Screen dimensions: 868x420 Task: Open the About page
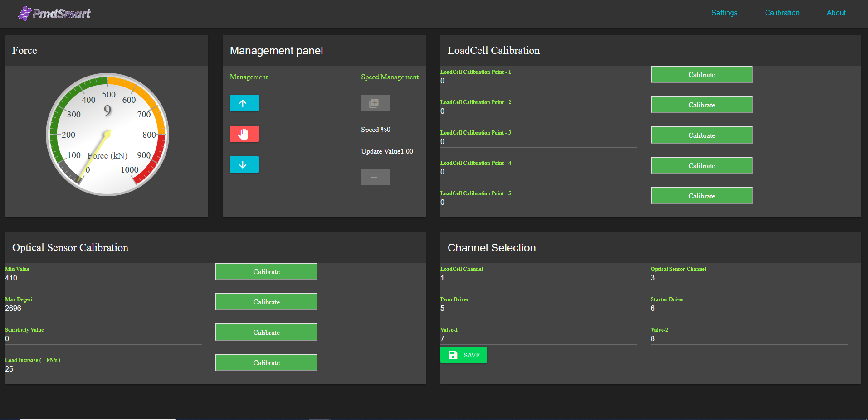pos(835,13)
